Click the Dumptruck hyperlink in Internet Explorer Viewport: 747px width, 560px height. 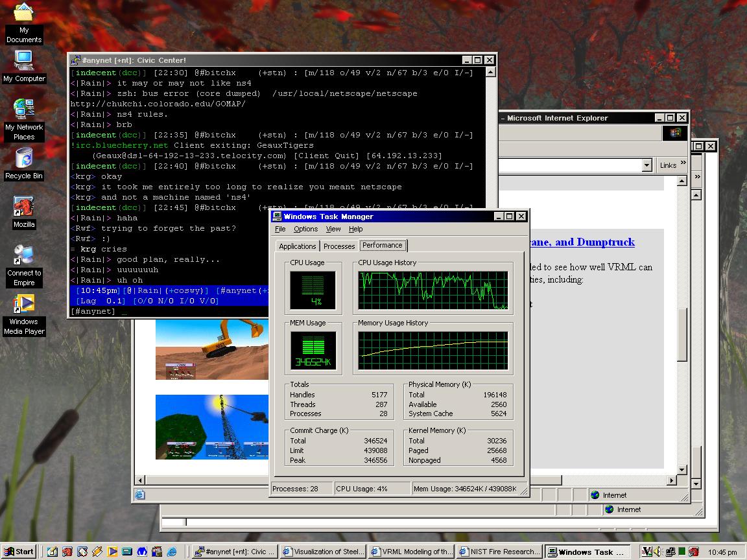click(x=582, y=242)
